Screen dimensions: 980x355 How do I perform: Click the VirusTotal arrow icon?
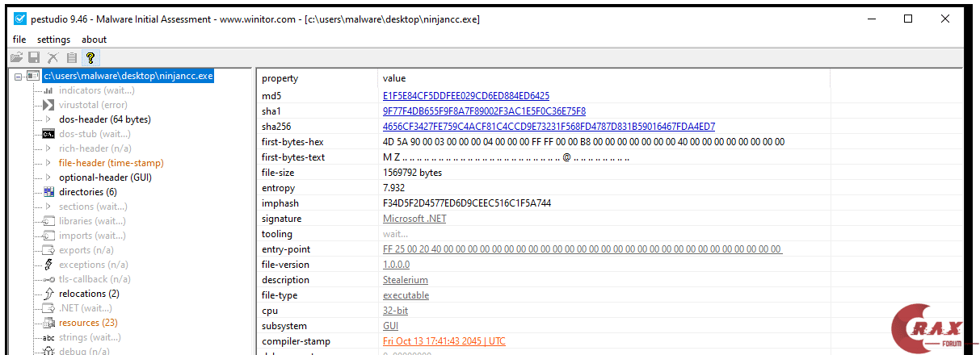point(48,105)
